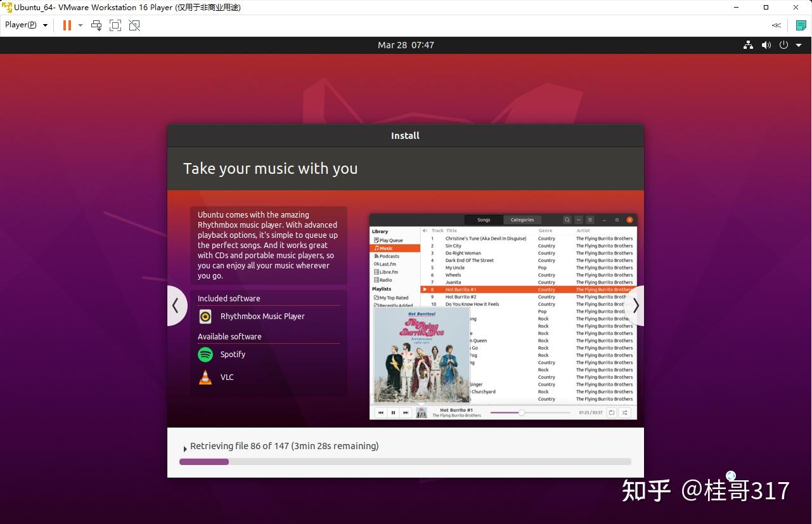812x524 pixels.
Task: Click the 'Rhythmbox Music Player' label
Action: pyautogui.click(x=262, y=317)
